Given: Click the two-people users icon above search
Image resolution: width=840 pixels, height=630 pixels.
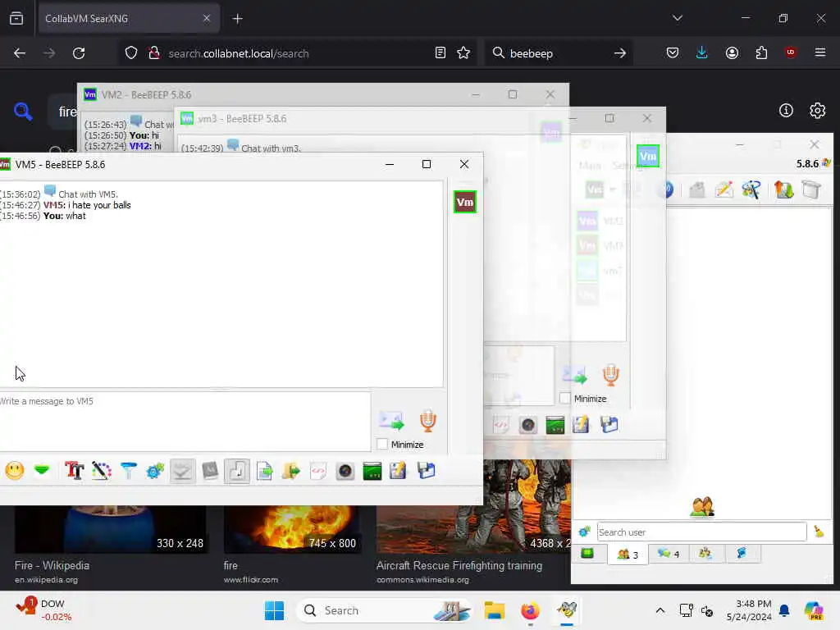Looking at the screenshot, I should tap(702, 506).
